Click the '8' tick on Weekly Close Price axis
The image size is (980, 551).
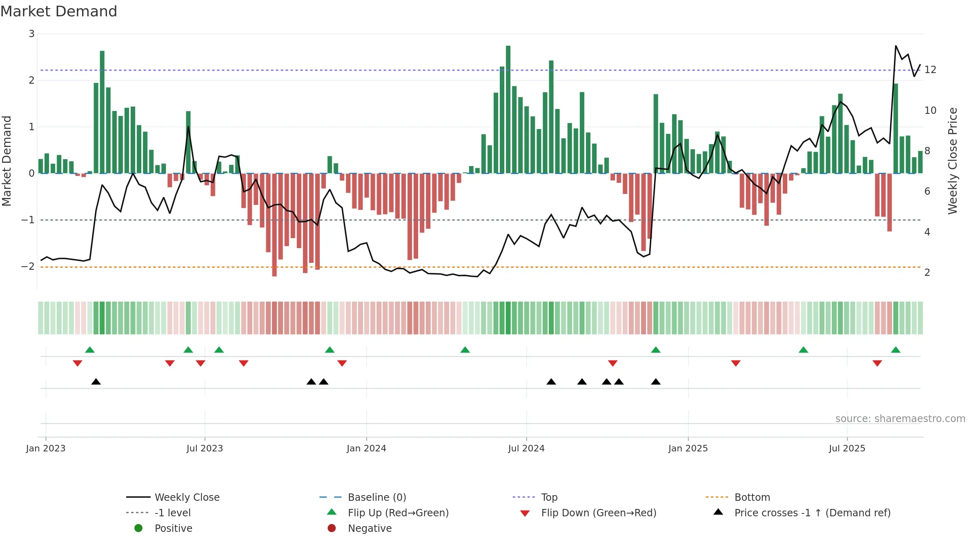click(927, 151)
